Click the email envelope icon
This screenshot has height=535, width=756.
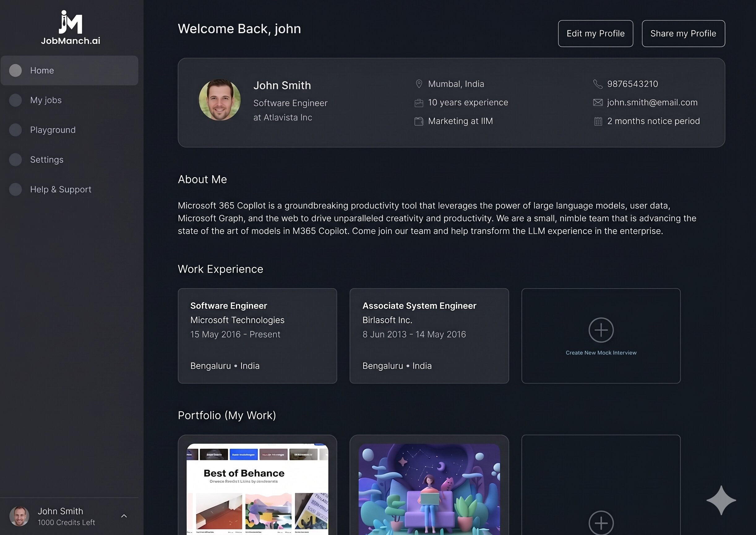pos(598,102)
